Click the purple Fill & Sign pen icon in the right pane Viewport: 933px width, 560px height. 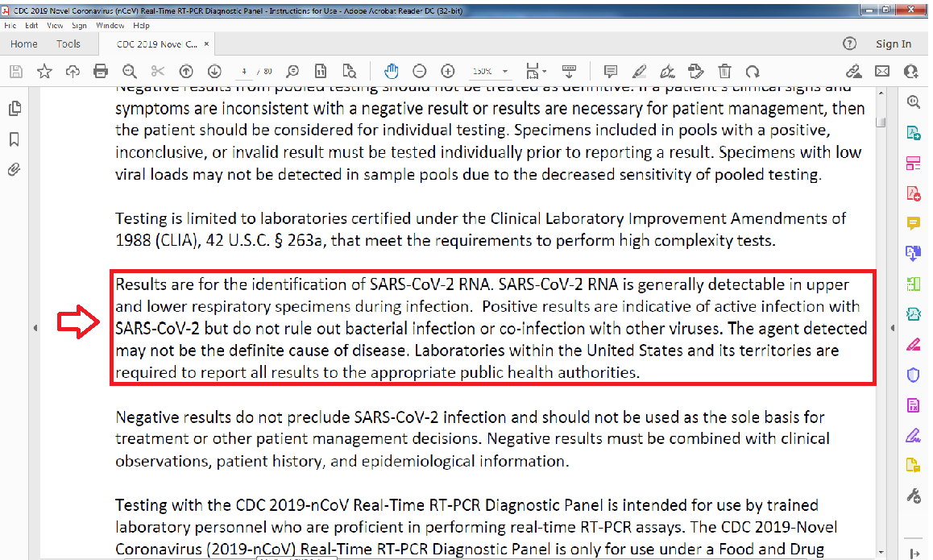pyautogui.click(x=914, y=436)
